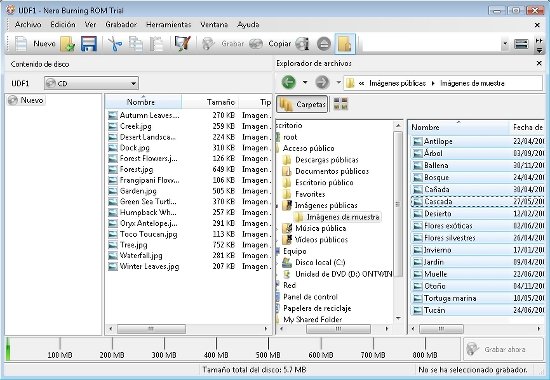
Task: Save compilation with the floppy disk icon
Action: pos(88,44)
